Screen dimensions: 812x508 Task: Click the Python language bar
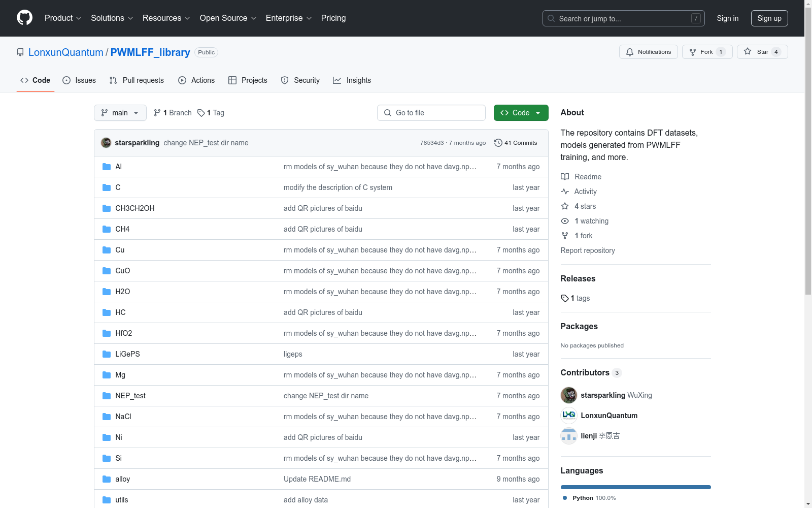pos(636,487)
